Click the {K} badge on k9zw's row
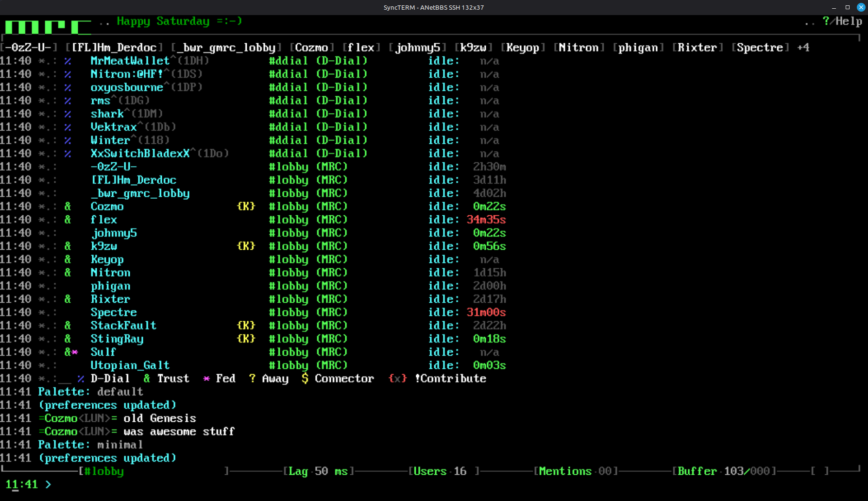The height and width of the screenshot is (501, 868). coord(246,246)
